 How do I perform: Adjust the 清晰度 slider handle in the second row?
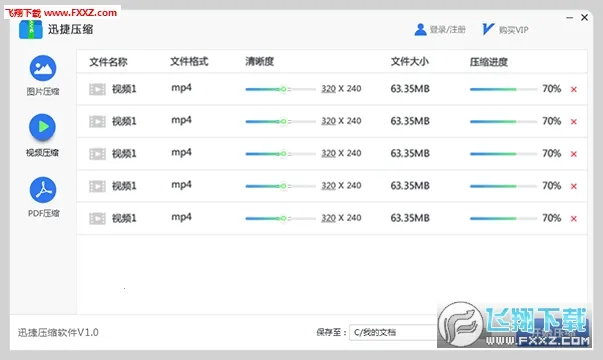click(283, 122)
